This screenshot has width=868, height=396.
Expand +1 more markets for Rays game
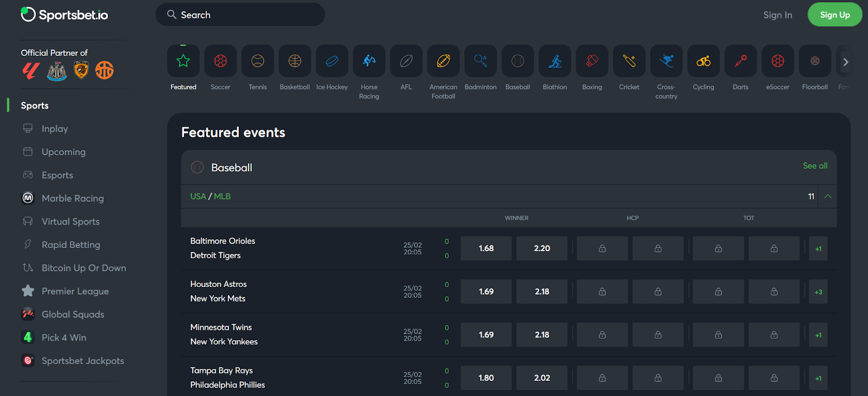pyautogui.click(x=818, y=378)
